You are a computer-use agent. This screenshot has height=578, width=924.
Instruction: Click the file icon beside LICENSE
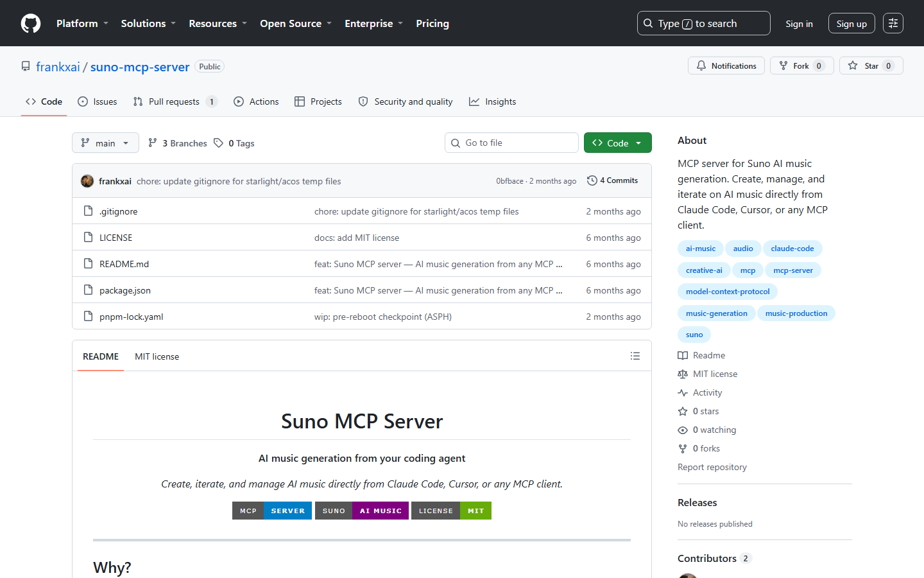[x=89, y=237]
